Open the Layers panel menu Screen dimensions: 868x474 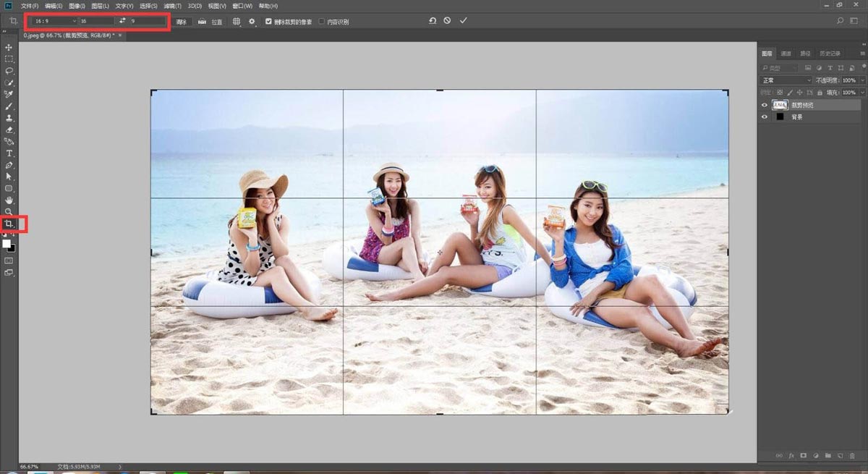pos(863,54)
